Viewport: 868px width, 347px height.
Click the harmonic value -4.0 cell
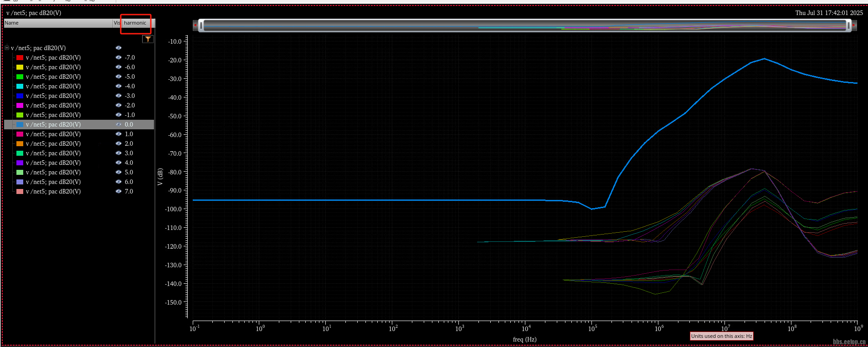[x=130, y=86]
